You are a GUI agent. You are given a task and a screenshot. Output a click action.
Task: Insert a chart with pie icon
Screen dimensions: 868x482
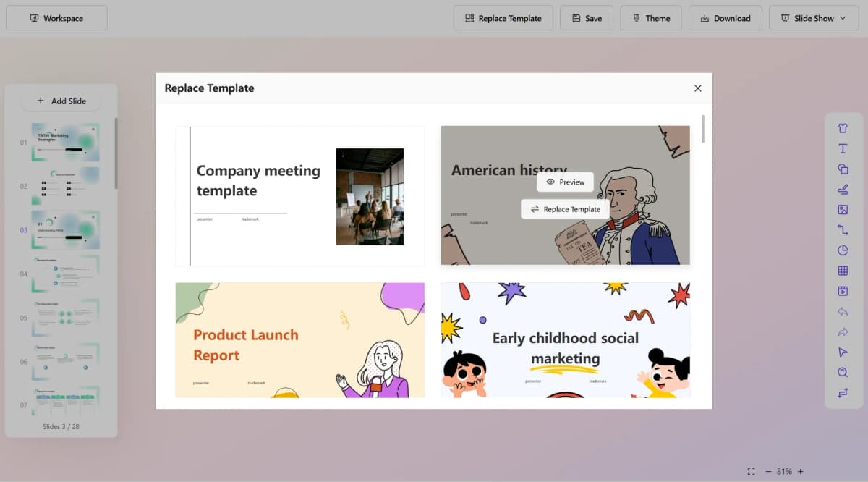[x=843, y=250]
